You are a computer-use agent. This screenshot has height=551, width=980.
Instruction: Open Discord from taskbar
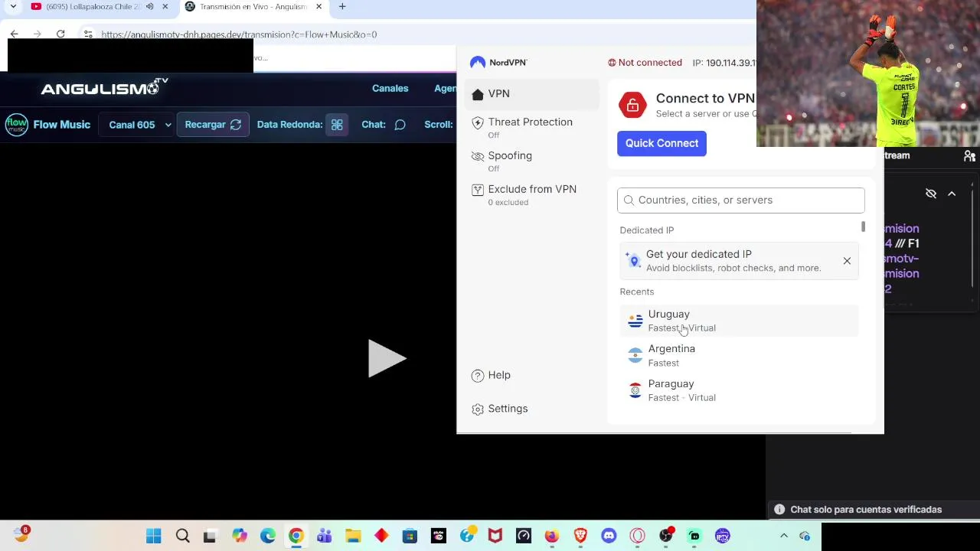tap(609, 536)
